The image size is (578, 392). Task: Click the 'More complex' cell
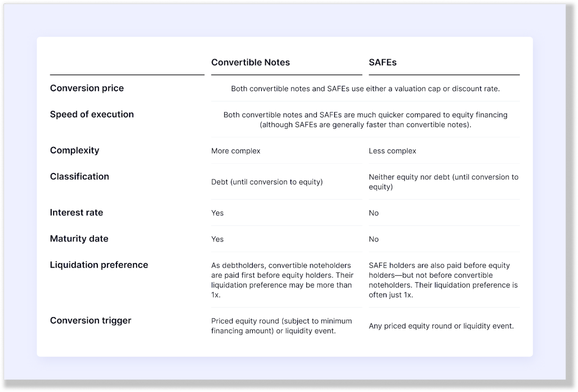point(236,151)
